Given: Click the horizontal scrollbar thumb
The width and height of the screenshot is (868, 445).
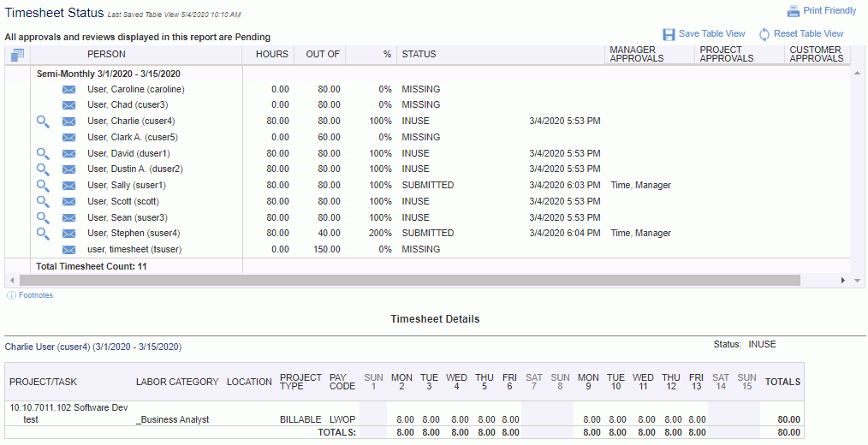Looking at the screenshot, I should tap(410, 281).
